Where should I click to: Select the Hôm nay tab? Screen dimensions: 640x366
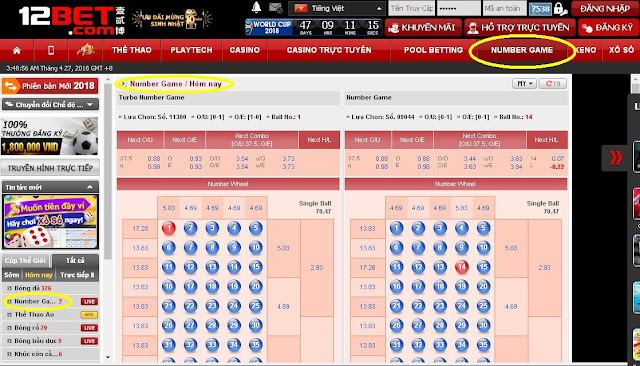(x=39, y=275)
